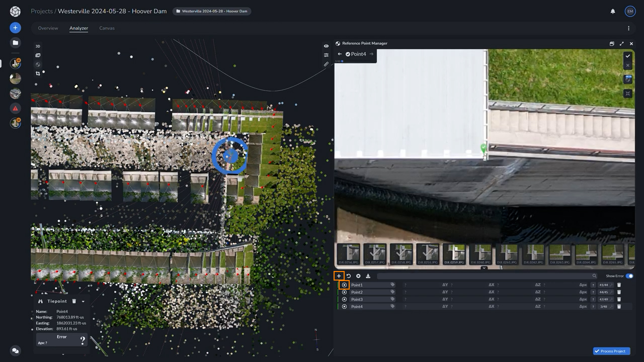This screenshot has width=644, height=362.
Task: Switch to the Overview tab
Action: coord(48,28)
